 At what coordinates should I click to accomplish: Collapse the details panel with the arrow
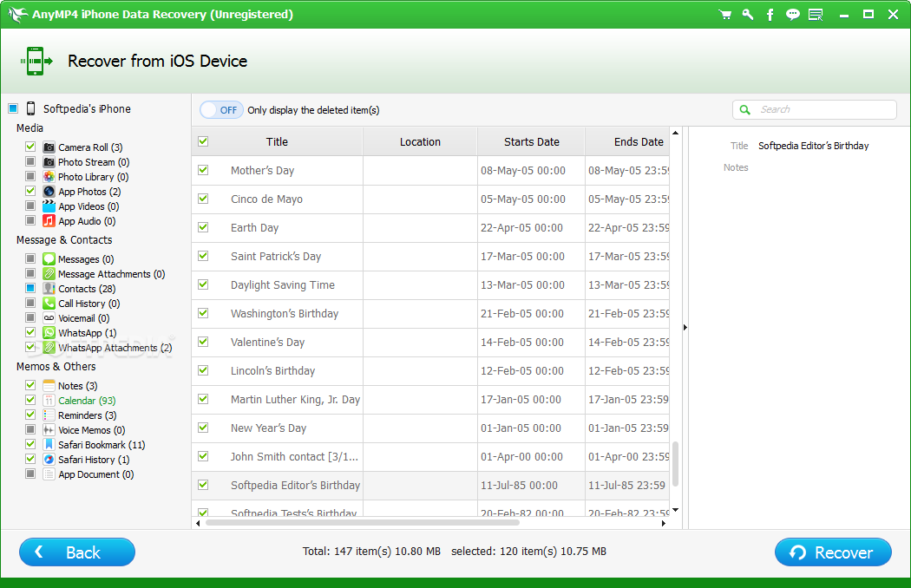pyautogui.click(x=685, y=328)
